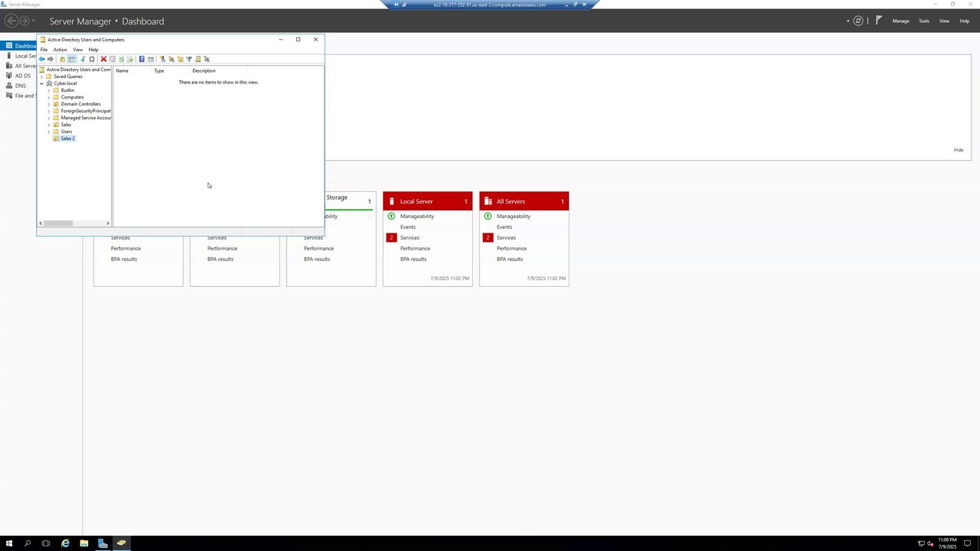Click the red X Delete icon
This screenshot has width=980, height=551.
[103, 59]
